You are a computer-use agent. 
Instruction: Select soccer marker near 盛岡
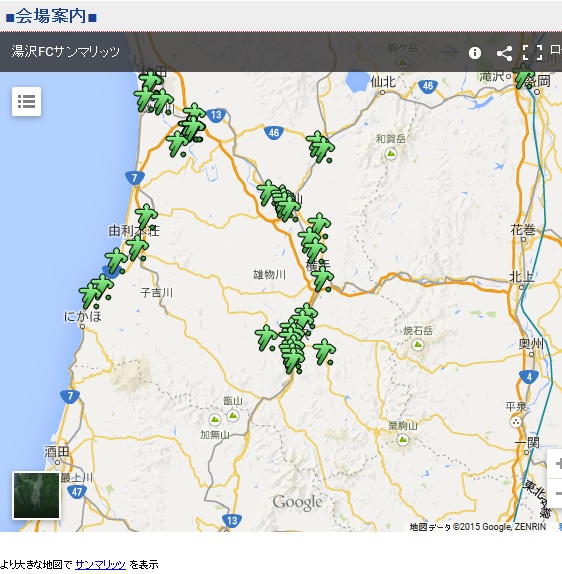[x=523, y=76]
